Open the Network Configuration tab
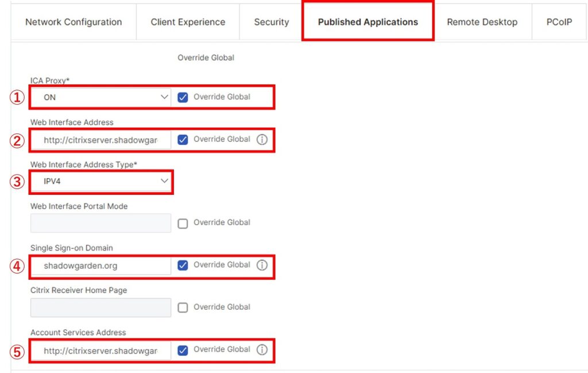Viewport: 588px width, 373px height. [73, 22]
